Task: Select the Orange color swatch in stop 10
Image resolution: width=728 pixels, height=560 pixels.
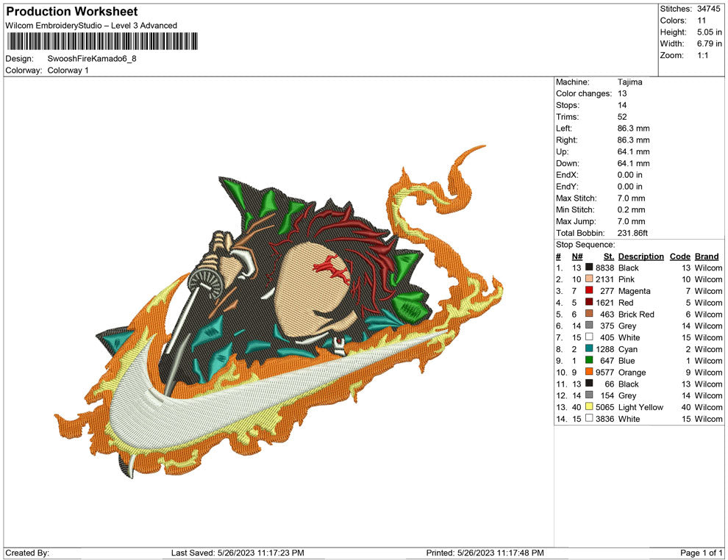Action: pyautogui.click(x=589, y=372)
